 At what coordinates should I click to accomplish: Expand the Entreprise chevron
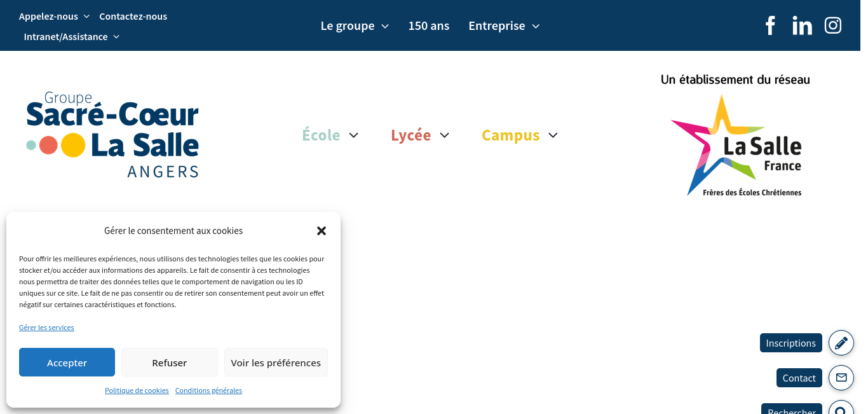tap(536, 26)
